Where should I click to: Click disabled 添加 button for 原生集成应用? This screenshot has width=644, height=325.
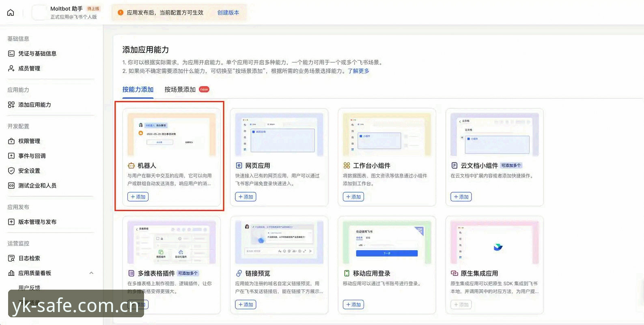click(461, 304)
